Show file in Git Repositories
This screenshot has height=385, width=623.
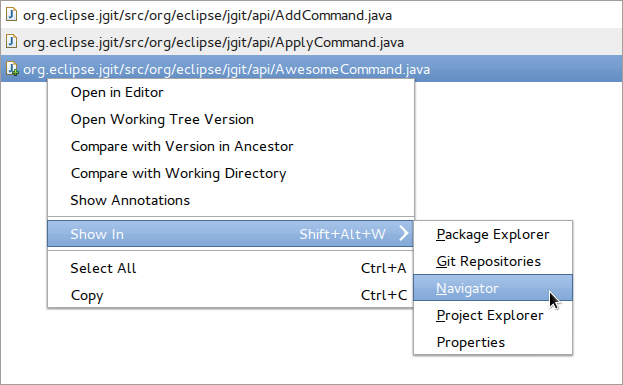493,261
